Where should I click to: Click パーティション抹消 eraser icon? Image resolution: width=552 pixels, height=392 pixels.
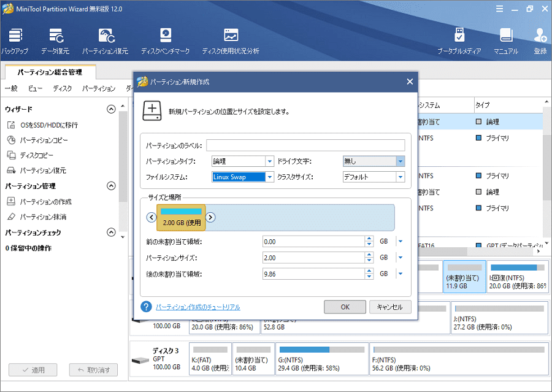[x=11, y=217]
